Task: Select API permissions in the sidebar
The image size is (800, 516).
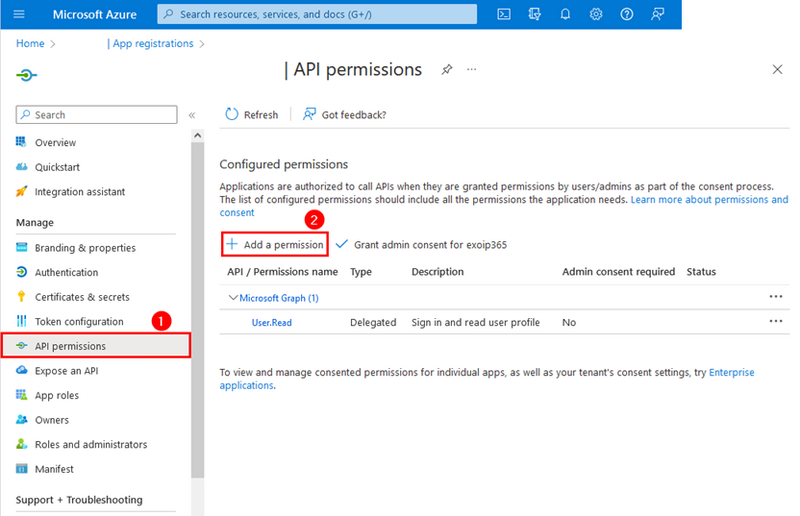Action: tap(96, 346)
